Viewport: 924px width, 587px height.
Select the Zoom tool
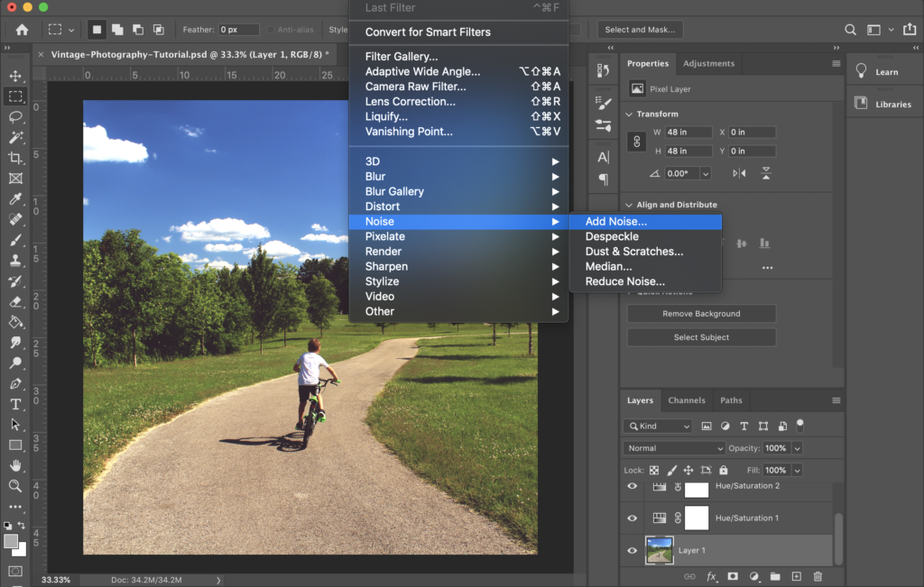[x=16, y=486]
